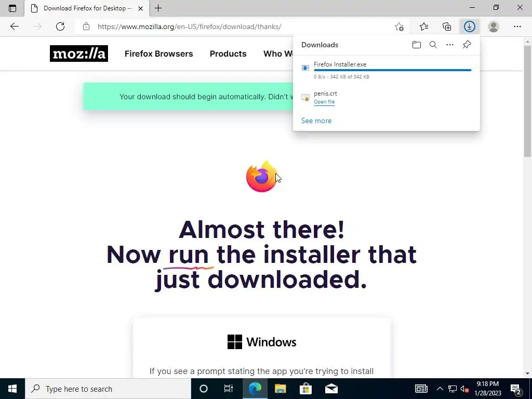Open the Firefox Browsers menu

(x=159, y=54)
